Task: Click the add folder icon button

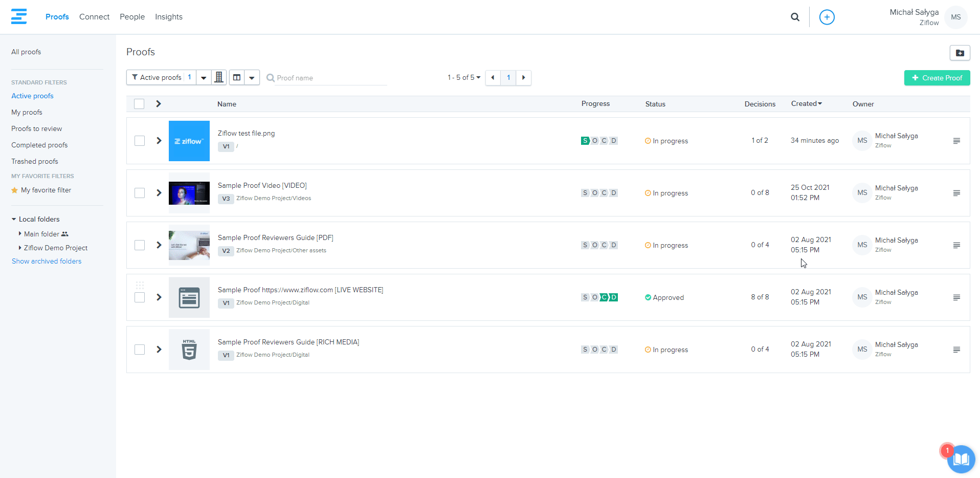Action: (x=960, y=53)
